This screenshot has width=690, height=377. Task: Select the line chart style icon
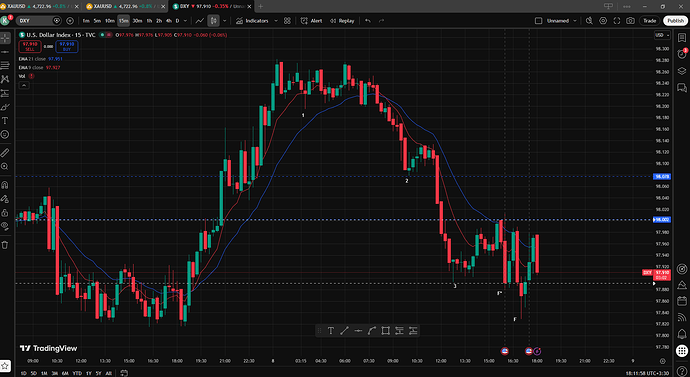tap(200, 21)
